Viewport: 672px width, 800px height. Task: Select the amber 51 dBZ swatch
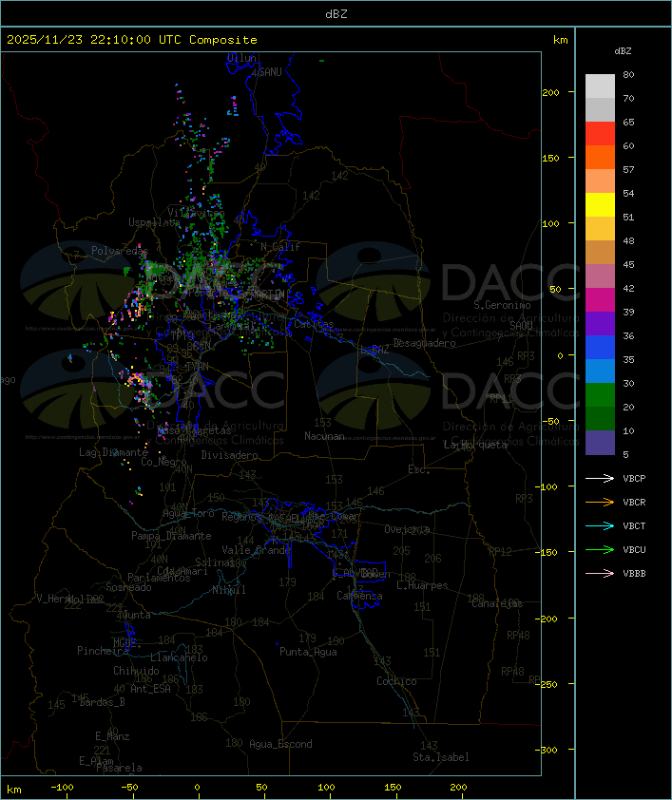[600, 229]
